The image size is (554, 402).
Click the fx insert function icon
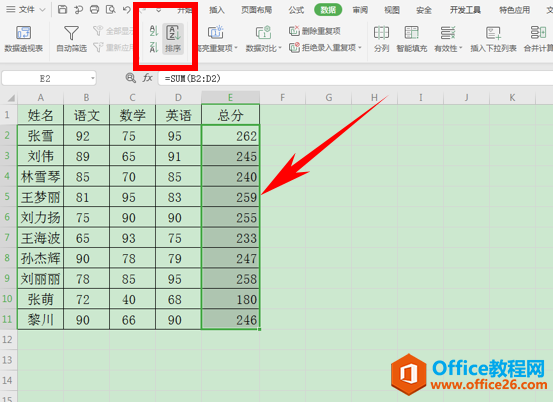click(147, 78)
